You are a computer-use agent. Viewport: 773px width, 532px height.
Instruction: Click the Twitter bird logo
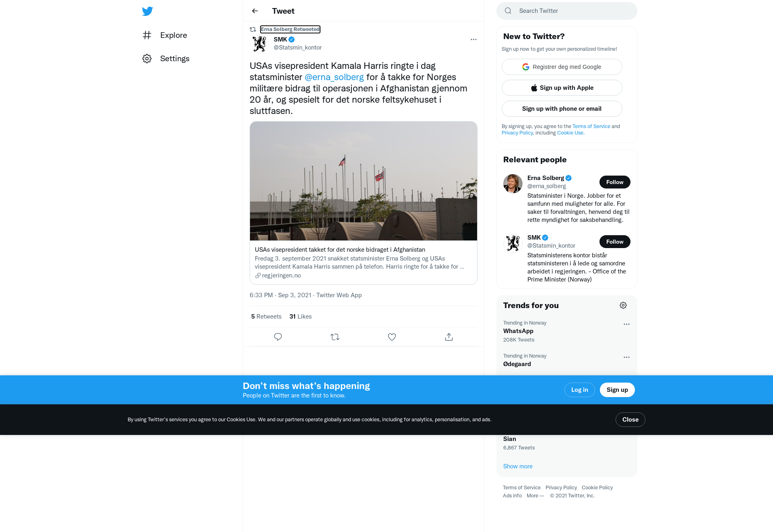click(x=147, y=11)
